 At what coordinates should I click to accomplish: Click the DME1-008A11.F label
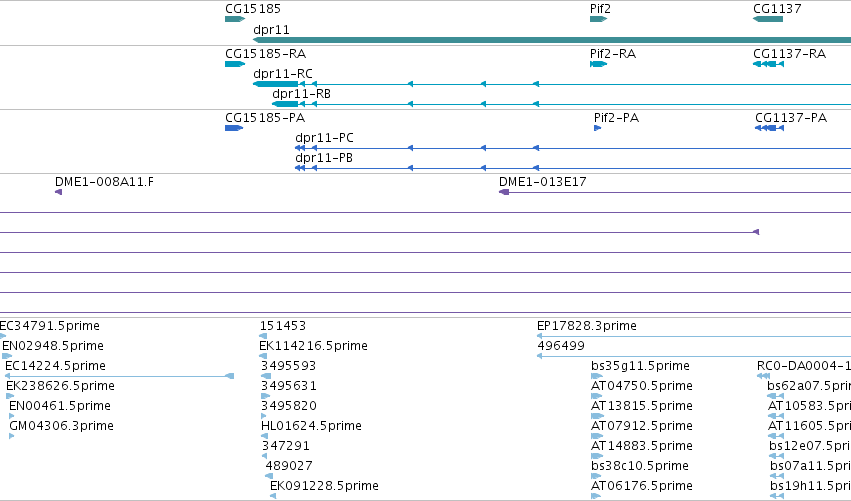click(x=104, y=182)
